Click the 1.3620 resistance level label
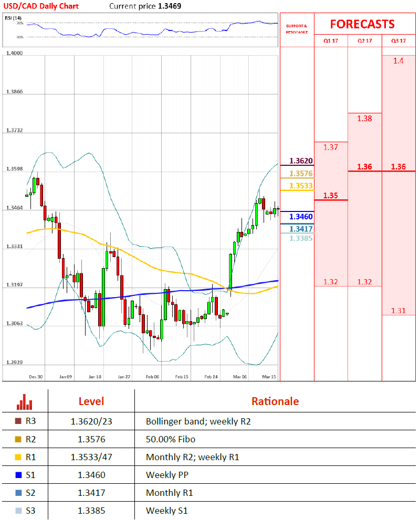 point(301,161)
